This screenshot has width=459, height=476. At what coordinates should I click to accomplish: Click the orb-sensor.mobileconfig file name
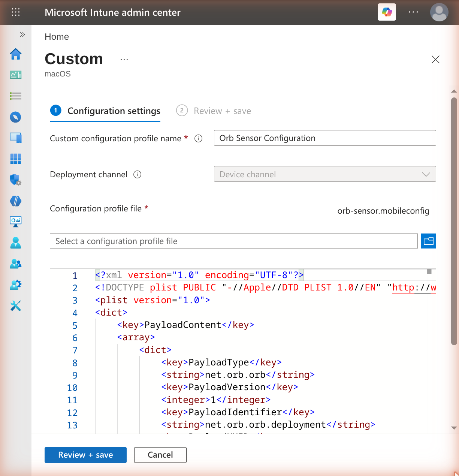click(x=383, y=211)
